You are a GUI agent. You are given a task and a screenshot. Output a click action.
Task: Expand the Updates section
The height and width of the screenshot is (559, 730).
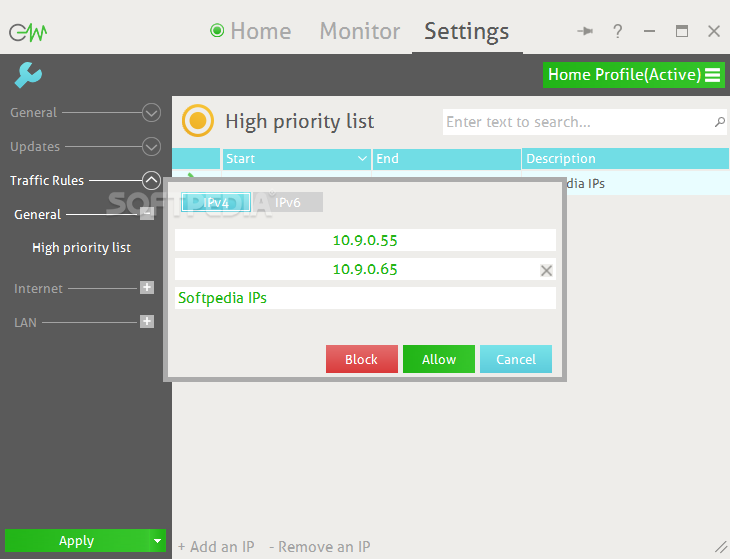151,147
